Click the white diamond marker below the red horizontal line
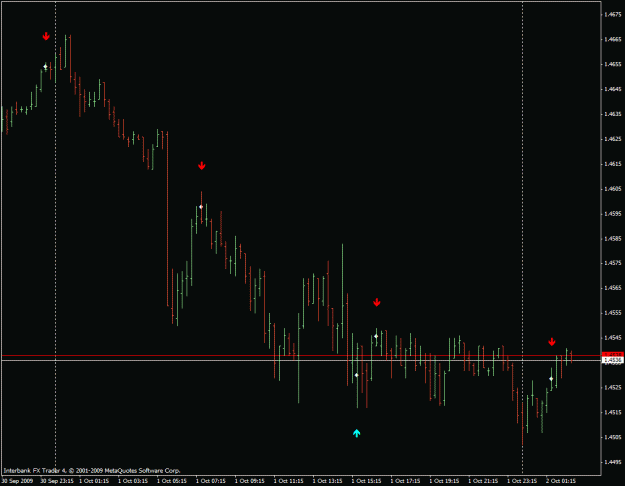Viewport: 625px width, 486px height. [x=357, y=375]
